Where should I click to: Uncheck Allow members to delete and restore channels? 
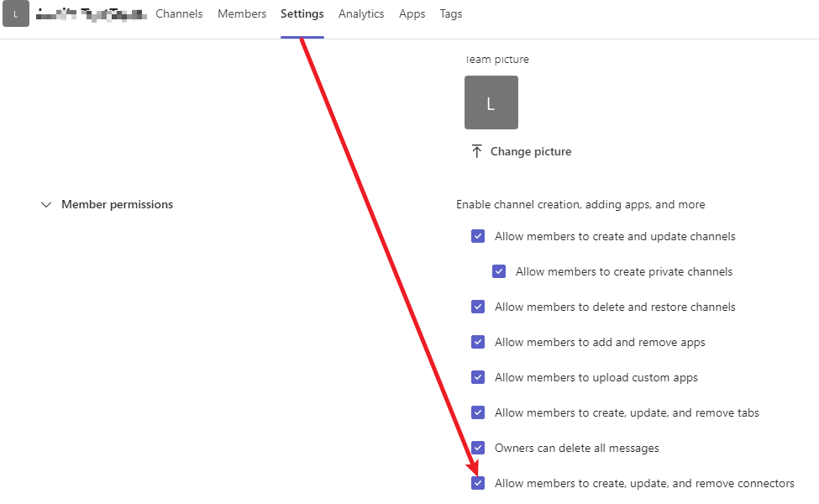(x=478, y=307)
